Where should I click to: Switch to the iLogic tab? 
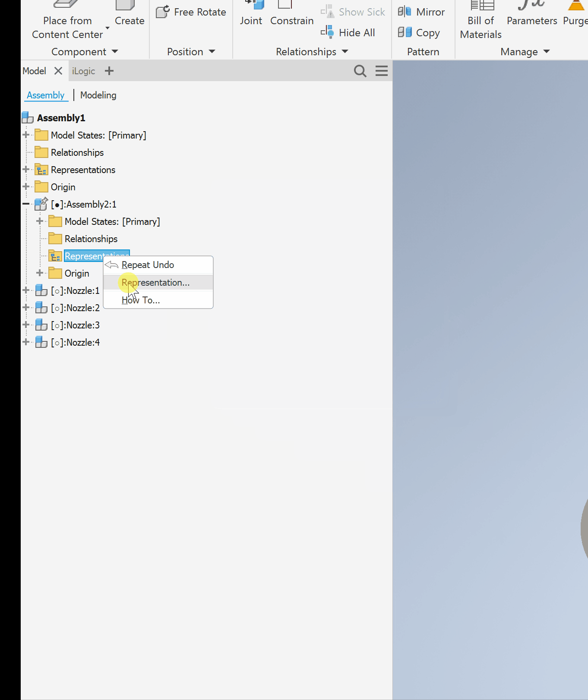click(83, 71)
